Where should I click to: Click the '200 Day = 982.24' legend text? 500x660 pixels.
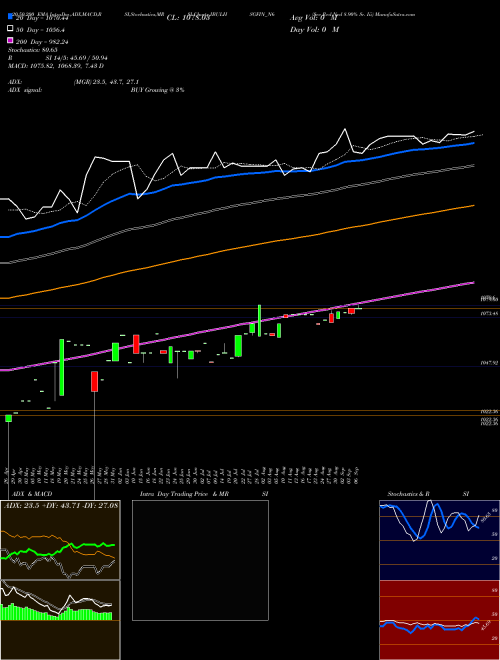click(x=43, y=42)
